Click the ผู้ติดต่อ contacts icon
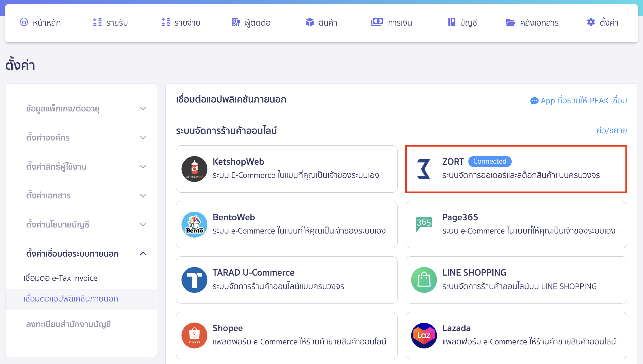Image resolution: width=643 pixels, height=364 pixels. (x=236, y=22)
